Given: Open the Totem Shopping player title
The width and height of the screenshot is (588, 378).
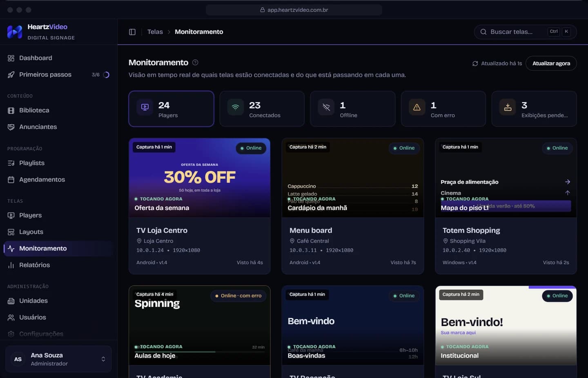Looking at the screenshot, I should tap(471, 230).
